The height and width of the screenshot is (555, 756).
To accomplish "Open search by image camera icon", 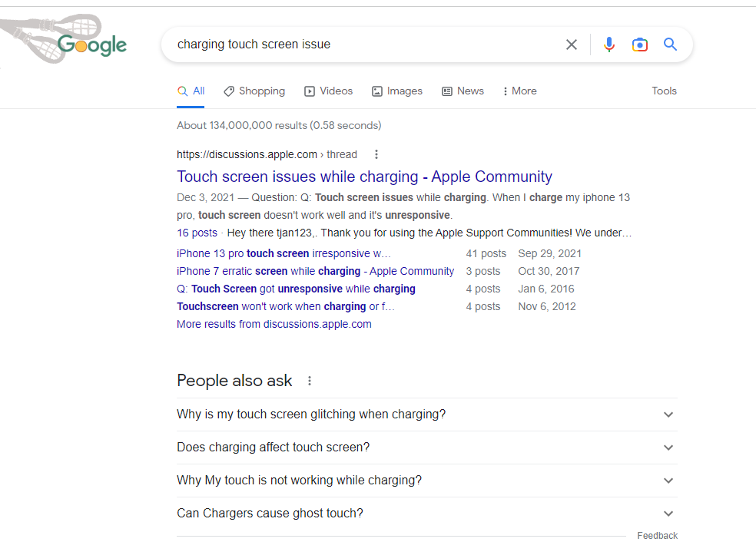I will (640, 45).
